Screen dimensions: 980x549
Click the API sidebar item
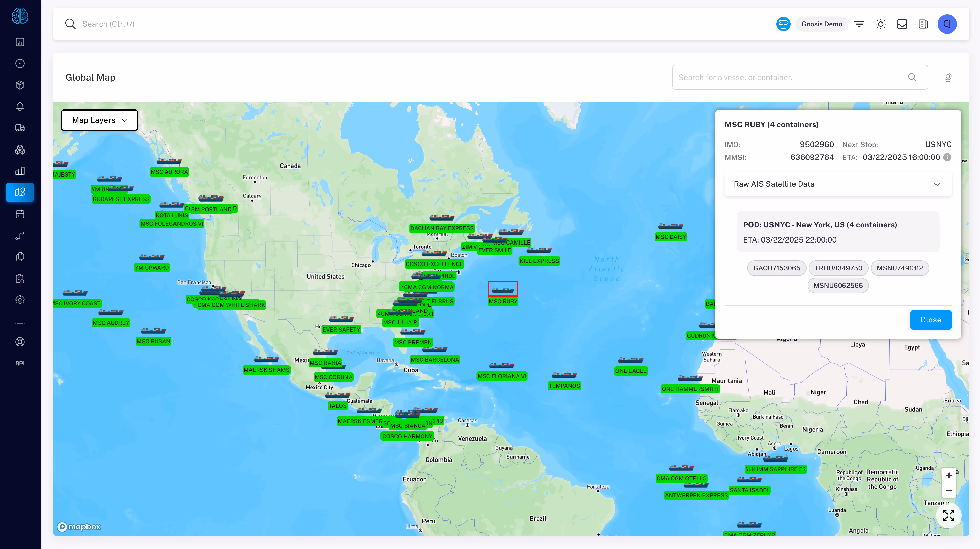[x=20, y=363]
